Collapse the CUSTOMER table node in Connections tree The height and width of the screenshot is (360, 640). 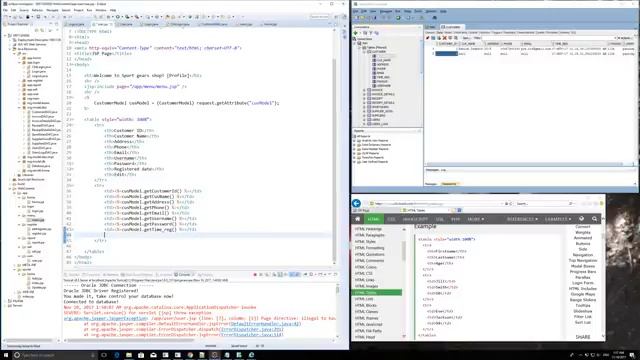[364, 52]
